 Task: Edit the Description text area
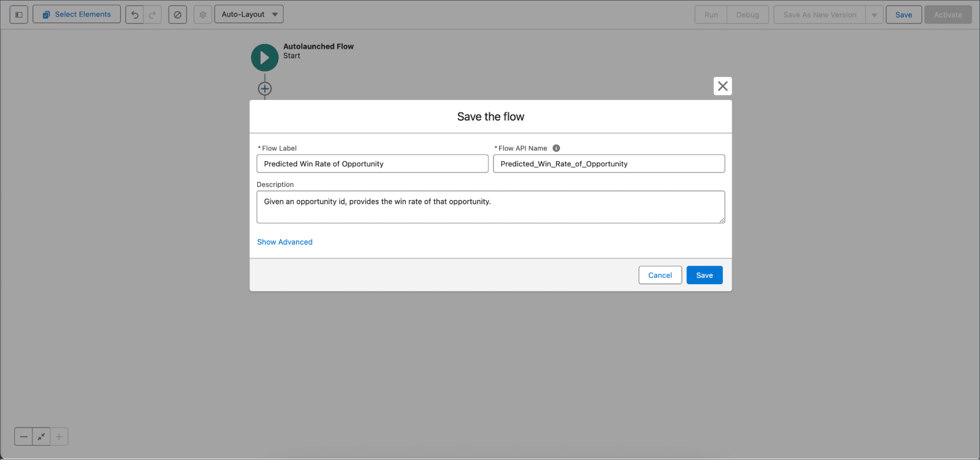coord(491,207)
